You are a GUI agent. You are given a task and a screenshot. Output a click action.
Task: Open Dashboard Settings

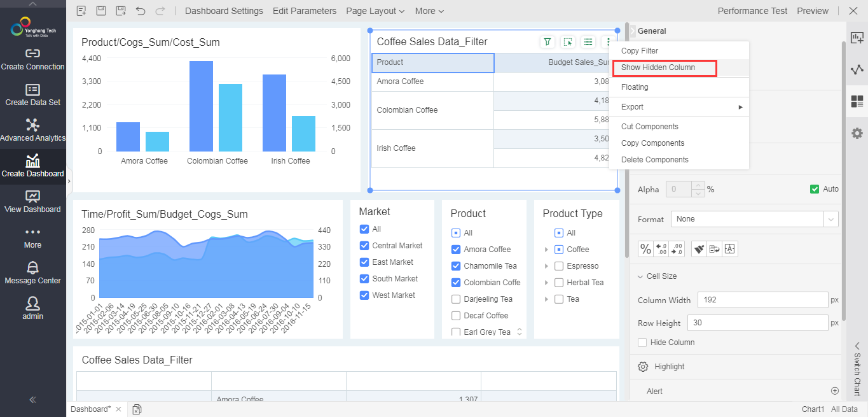[x=224, y=11]
